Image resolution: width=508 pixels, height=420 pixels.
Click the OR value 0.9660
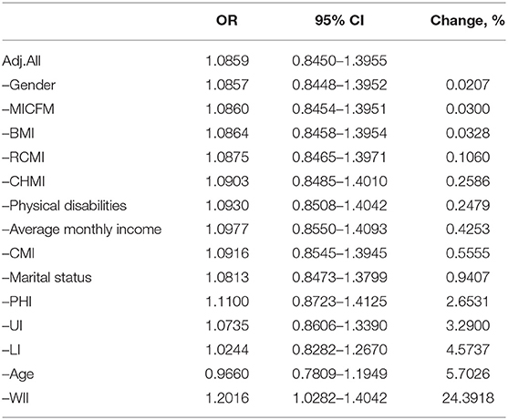(x=227, y=374)
